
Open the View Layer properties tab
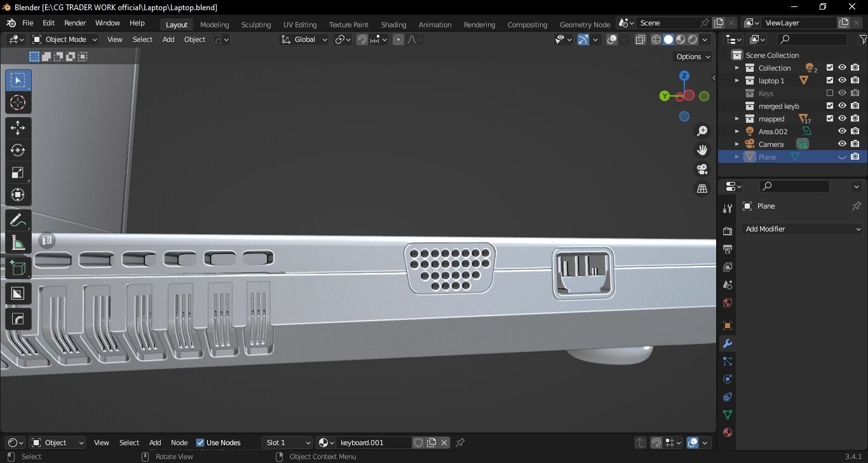728,267
